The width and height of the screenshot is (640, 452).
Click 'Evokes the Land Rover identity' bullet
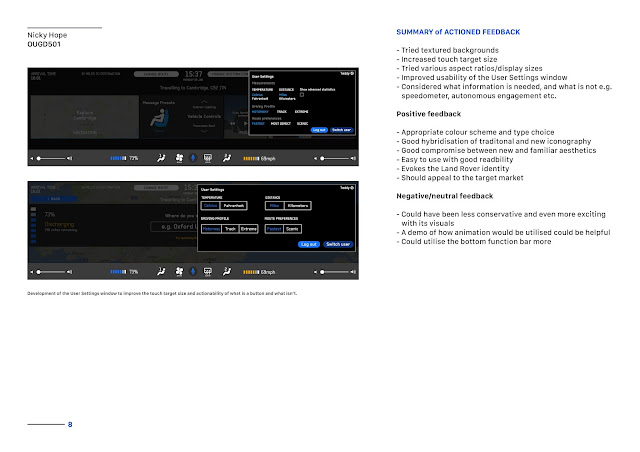(x=453, y=169)
